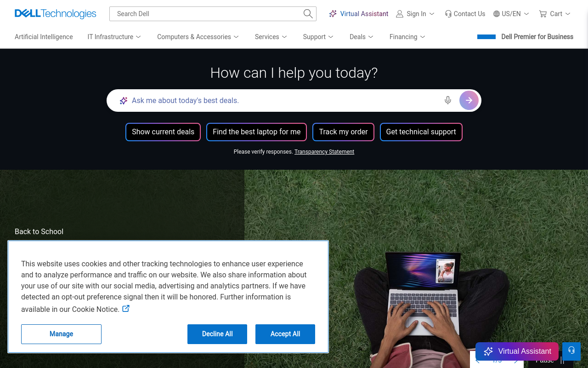Expand the Support menu
The height and width of the screenshot is (368, 588).
pyautogui.click(x=318, y=37)
